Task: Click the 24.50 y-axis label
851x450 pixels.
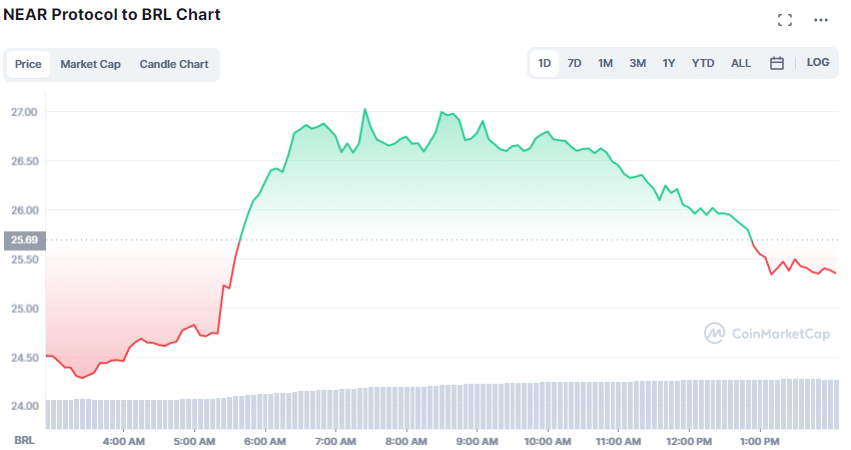Action: (24, 357)
